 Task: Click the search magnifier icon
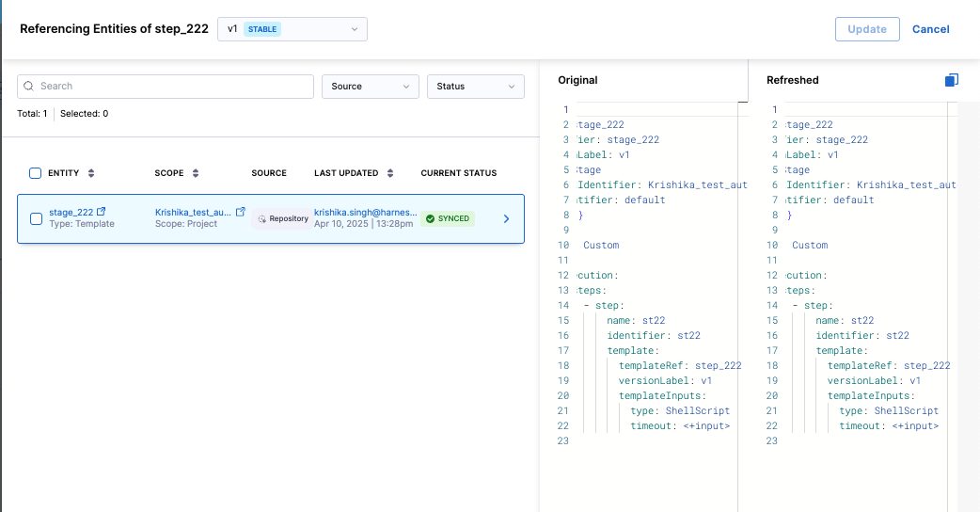[x=29, y=87]
